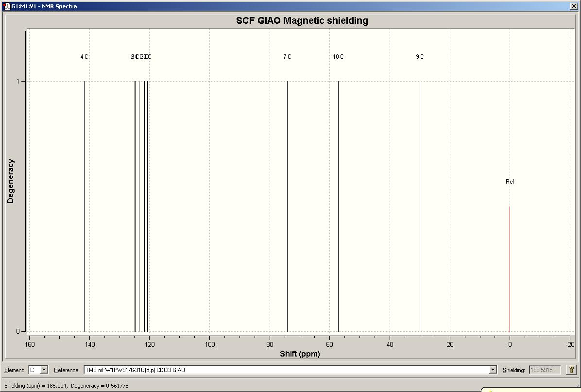Open the Element dropdown arrow
Screen dimensions: 581x392
coord(44,370)
